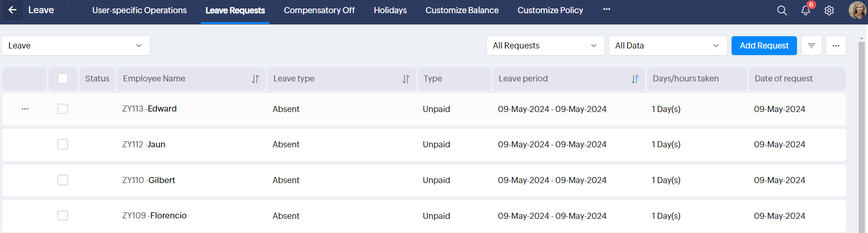Click the back arrow icon
Viewport: 868px width, 233px height.
(x=13, y=10)
